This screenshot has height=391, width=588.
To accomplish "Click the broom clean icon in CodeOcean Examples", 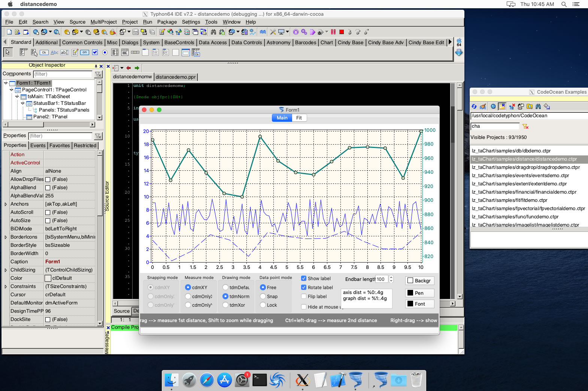I will point(483,106).
